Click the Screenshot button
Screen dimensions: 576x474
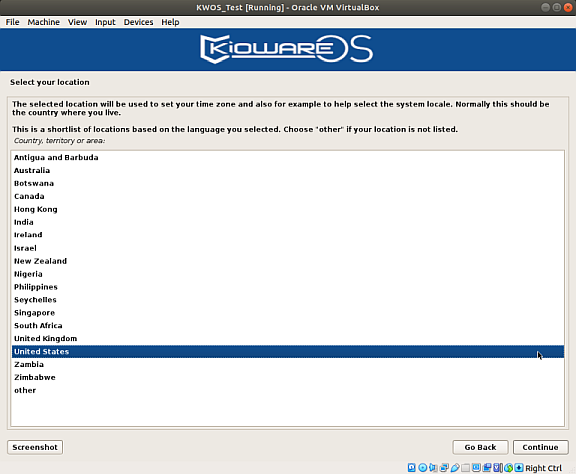click(35, 447)
